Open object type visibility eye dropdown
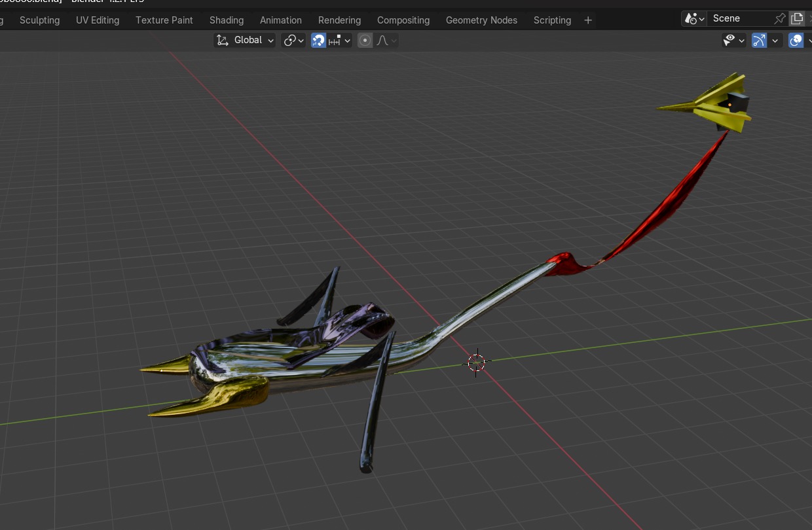The image size is (812, 530). pyautogui.click(x=733, y=41)
